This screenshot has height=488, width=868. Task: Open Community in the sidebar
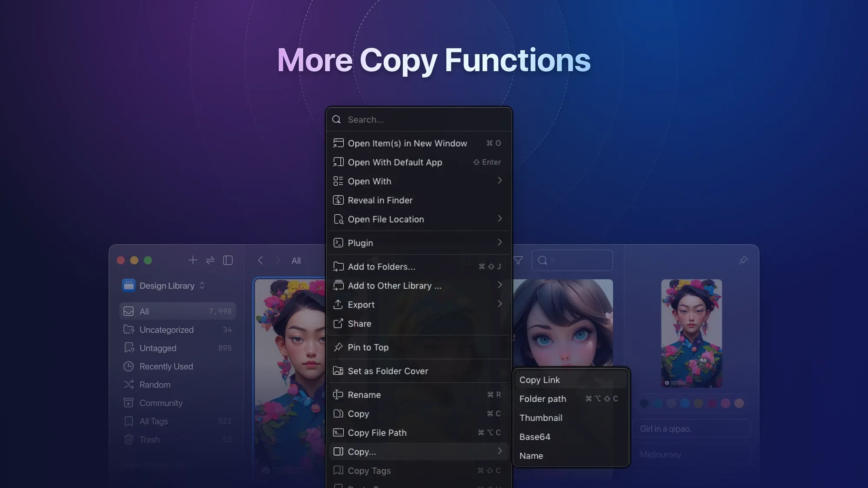(x=178, y=403)
